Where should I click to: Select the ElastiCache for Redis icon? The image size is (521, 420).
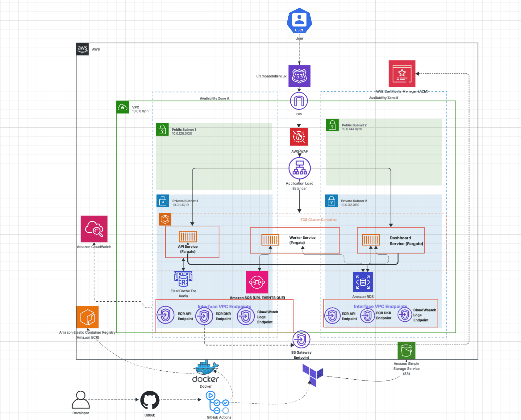tap(183, 279)
